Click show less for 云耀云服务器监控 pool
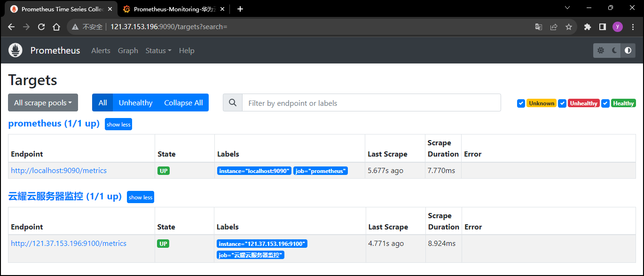This screenshot has height=276, width=644. 141,197
